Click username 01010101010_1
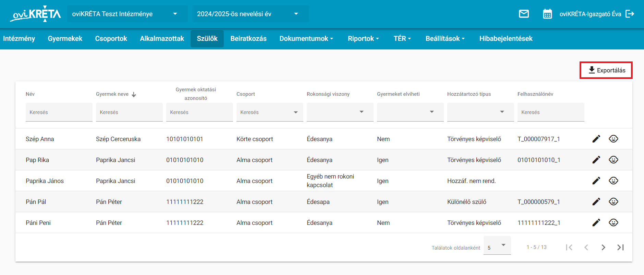644x275 pixels. point(539,160)
